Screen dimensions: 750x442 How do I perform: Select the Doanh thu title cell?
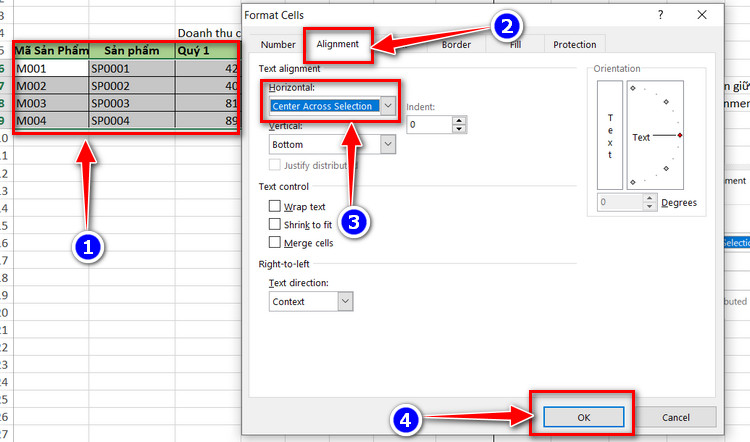209,33
